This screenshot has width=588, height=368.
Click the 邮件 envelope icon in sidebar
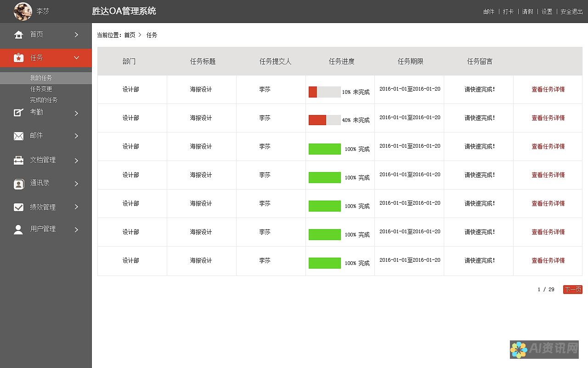click(x=18, y=136)
